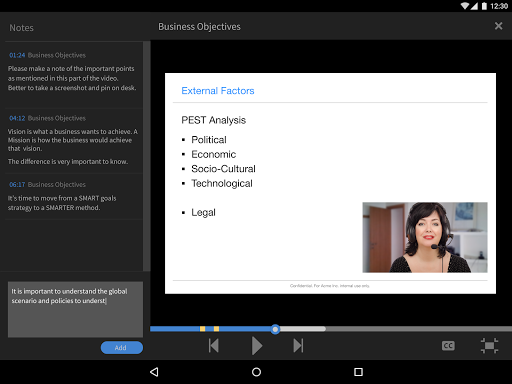Jump to note timestamp 06:17
The image size is (512, 384).
[x=17, y=185]
